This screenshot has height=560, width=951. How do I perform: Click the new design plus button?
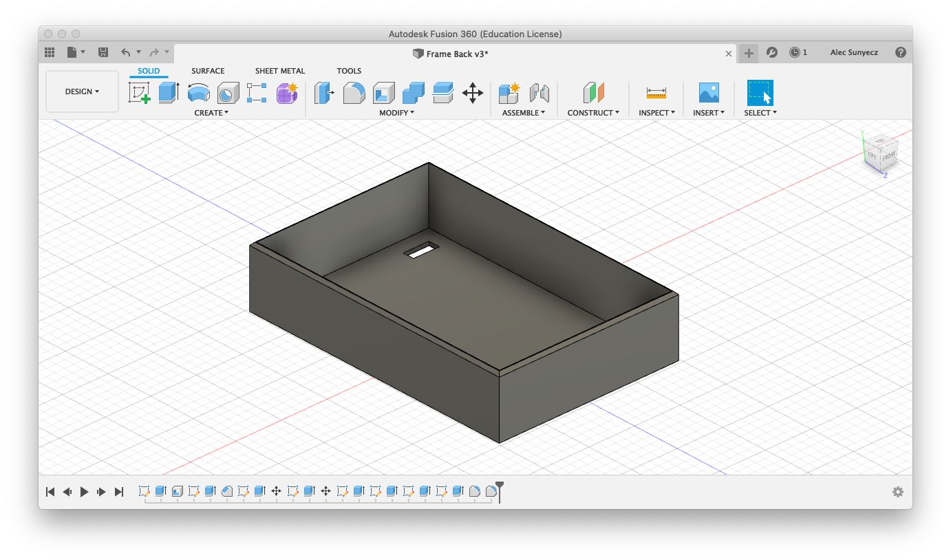pyautogui.click(x=749, y=53)
